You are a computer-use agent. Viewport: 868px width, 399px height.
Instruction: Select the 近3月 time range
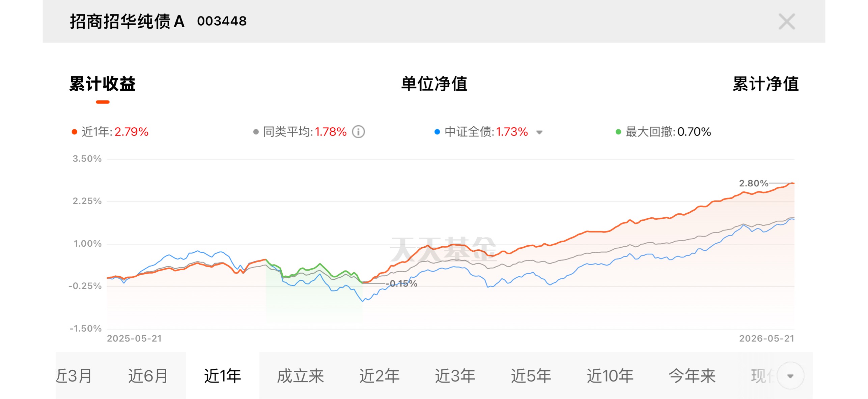point(74,376)
